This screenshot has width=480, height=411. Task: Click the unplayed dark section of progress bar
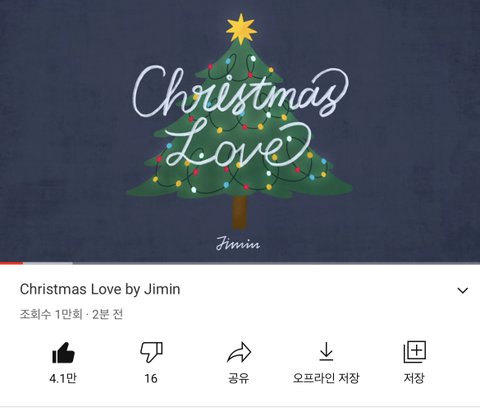tap(276, 263)
